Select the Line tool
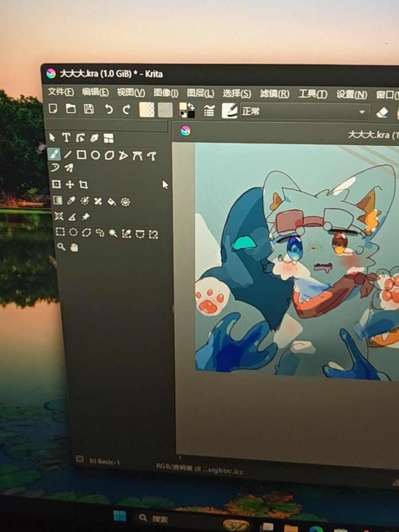This screenshot has width=399, height=532. tap(67, 155)
